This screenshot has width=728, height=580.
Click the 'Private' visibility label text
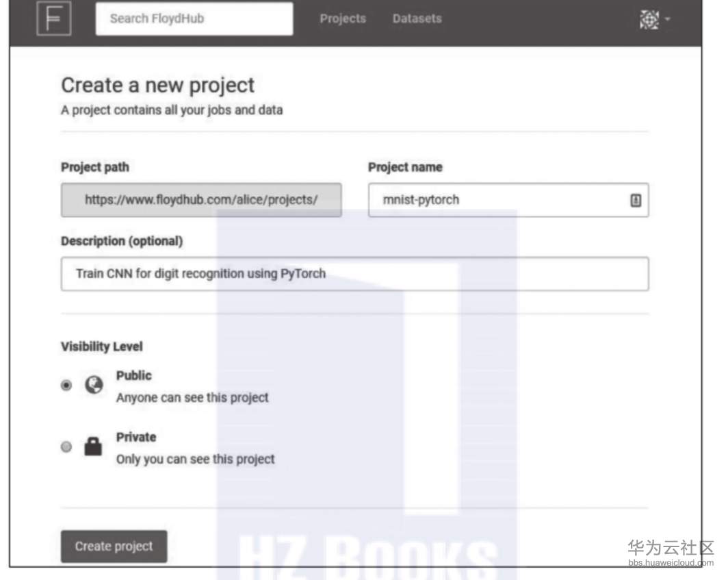(x=136, y=438)
